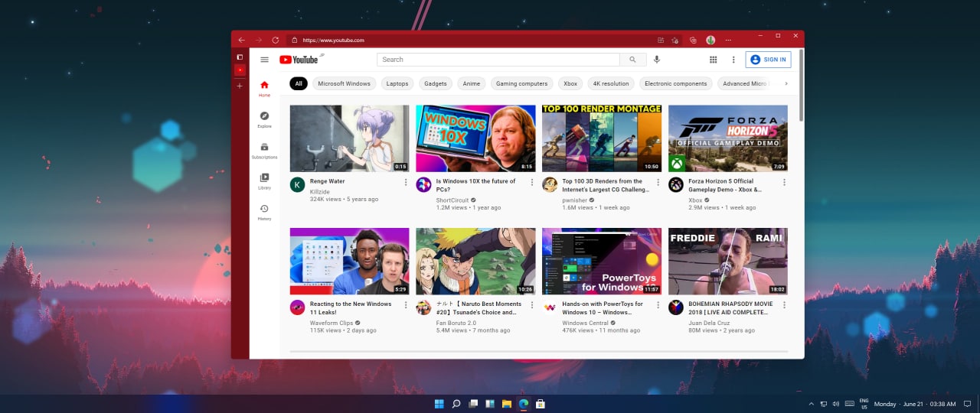Open Library in YouTube sidebar

[x=264, y=181]
